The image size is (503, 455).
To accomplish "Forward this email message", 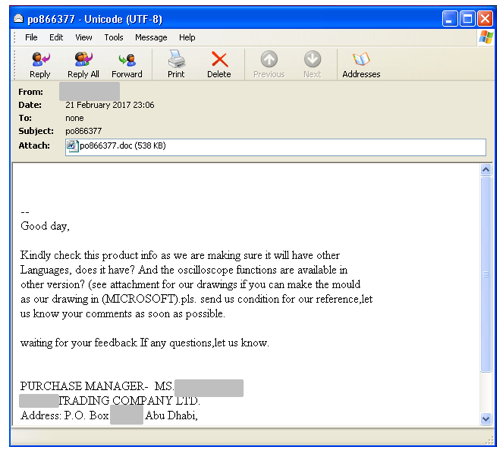I will [x=127, y=65].
